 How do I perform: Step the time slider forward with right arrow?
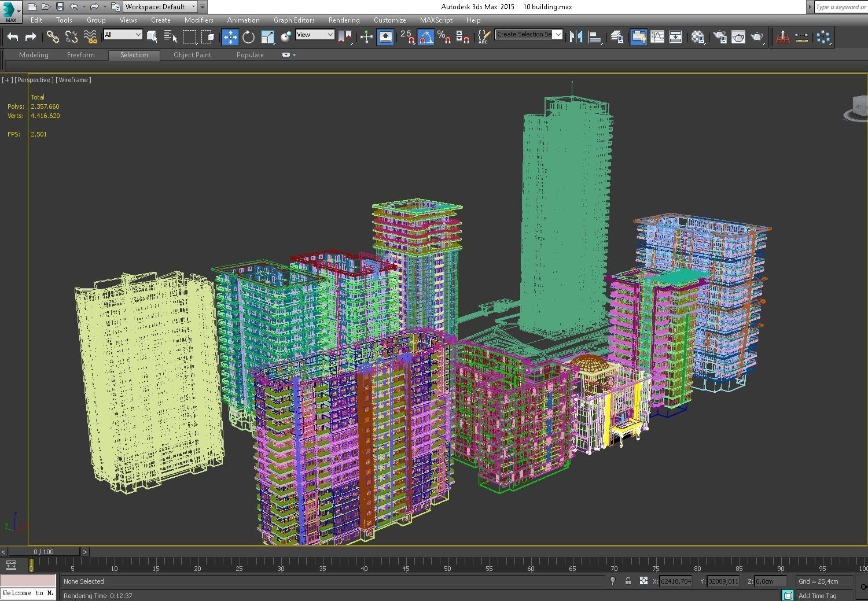tap(84, 552)
